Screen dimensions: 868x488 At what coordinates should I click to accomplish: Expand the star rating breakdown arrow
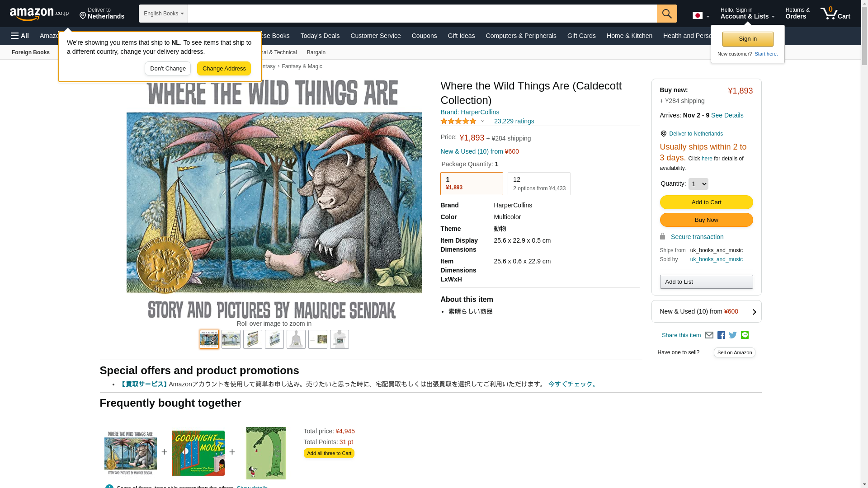(482, 121)
